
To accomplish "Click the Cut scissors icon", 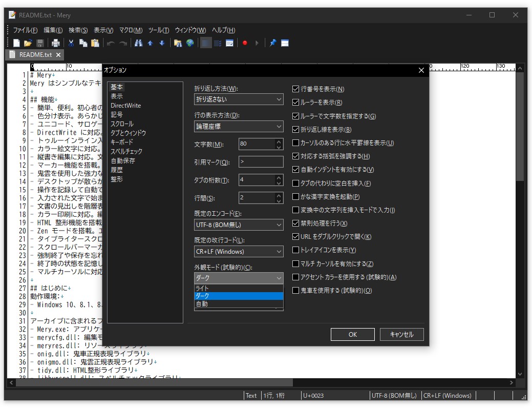I will coord(71,43).
